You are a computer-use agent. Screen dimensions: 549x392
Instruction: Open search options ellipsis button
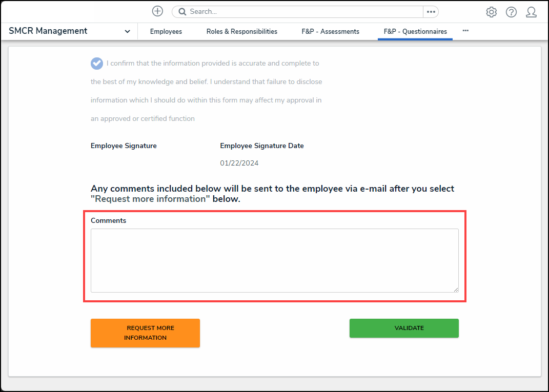[431, 12]
